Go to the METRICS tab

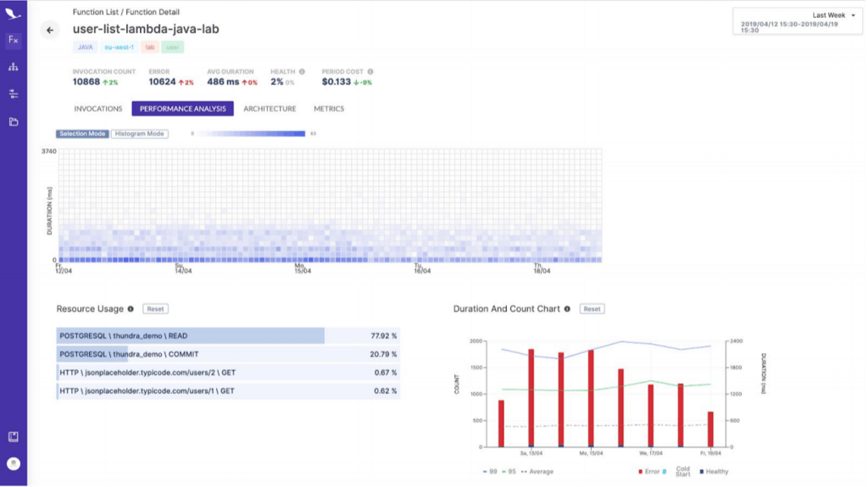(x=329, y=109)
